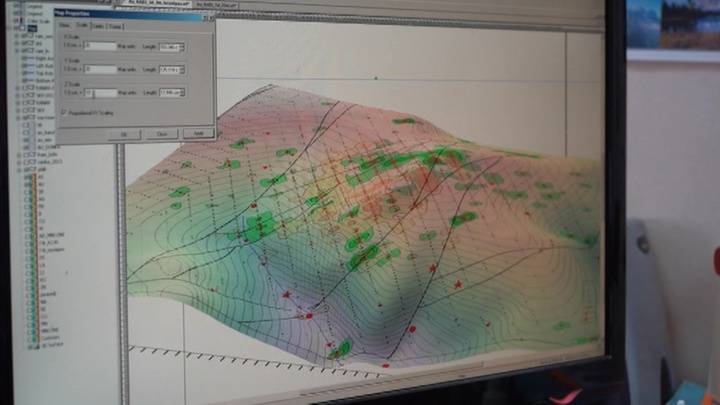The height and width of the screenshot is (405, 720).
Task: Select the Color Scale item in object tree
Action: pyautogui.click(x=39, y=21)
